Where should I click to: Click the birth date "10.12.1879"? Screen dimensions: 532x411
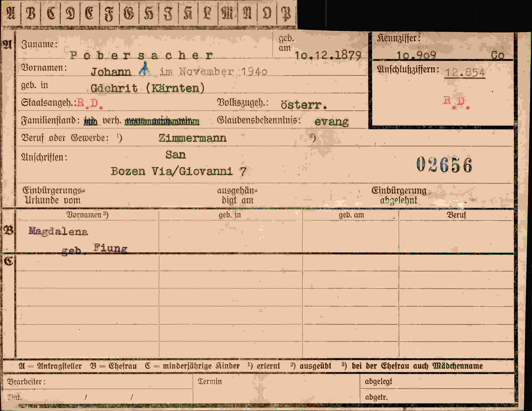click(x=328, y=56)
